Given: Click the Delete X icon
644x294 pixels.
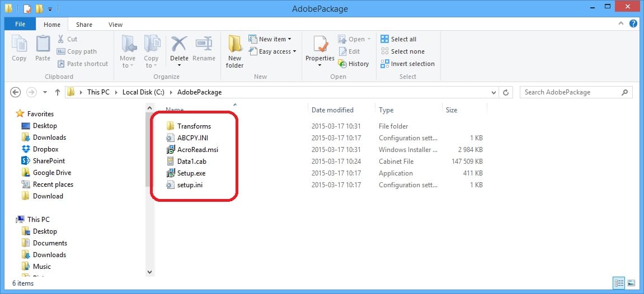Looking at the screenshot, I should coord(179,44).
